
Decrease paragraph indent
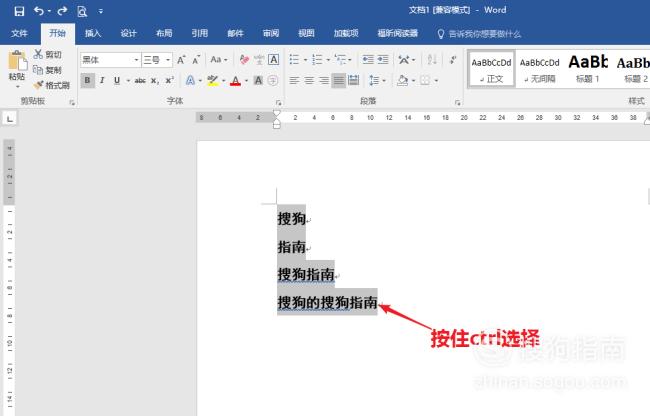click(x=368, y=60)
